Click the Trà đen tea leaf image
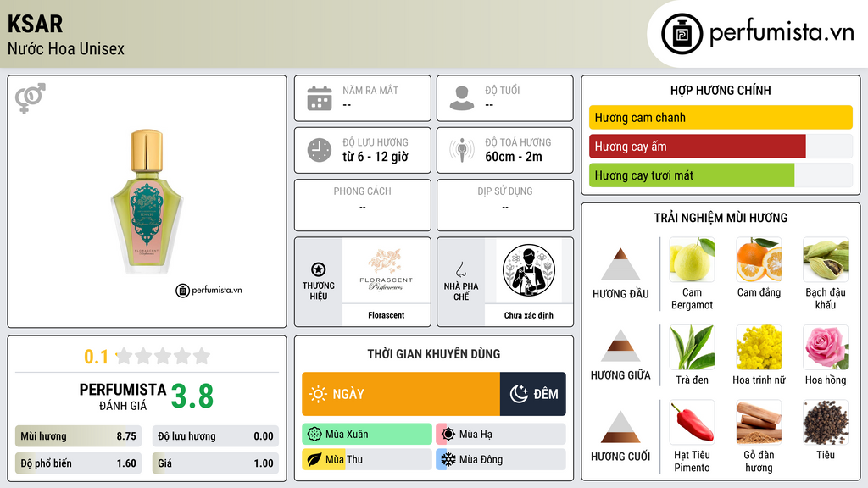 (x=692, y=347)
